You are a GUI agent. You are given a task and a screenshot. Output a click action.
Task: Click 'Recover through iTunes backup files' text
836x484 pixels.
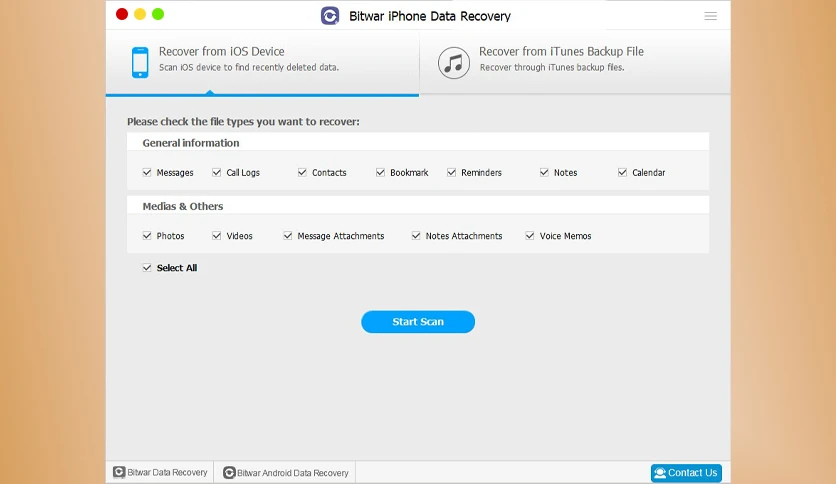click(x=552, y=67)
